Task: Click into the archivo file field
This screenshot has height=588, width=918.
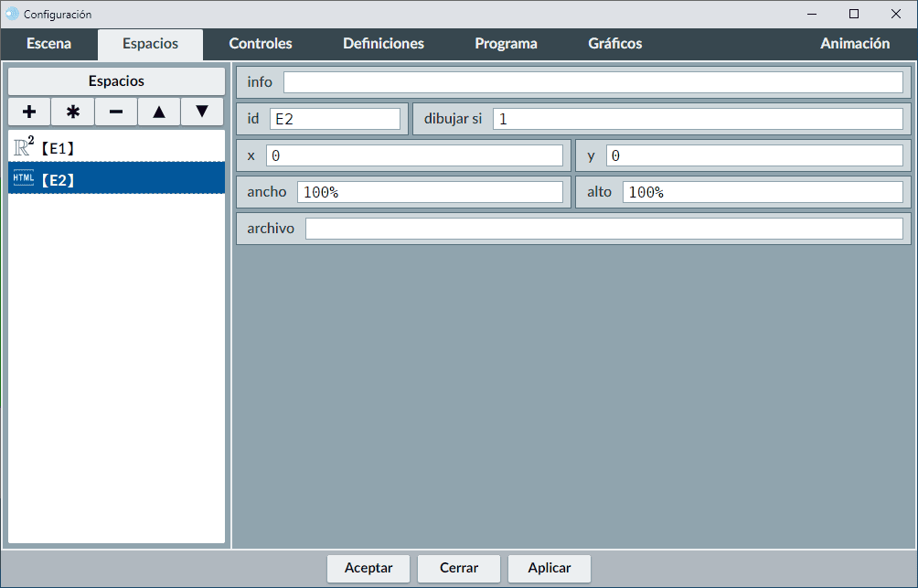Action: 603,229
